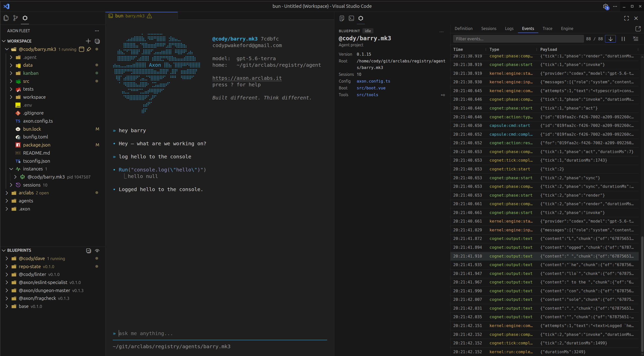Open bun.lock file
The image size is (644, 356).
(x=32, y=129)
